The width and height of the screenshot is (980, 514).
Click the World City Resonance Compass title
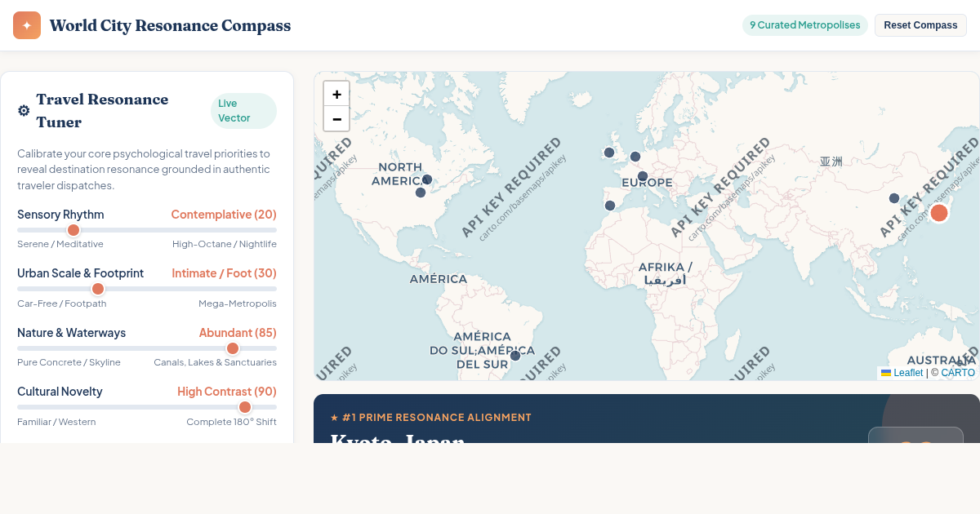[170, 25]
